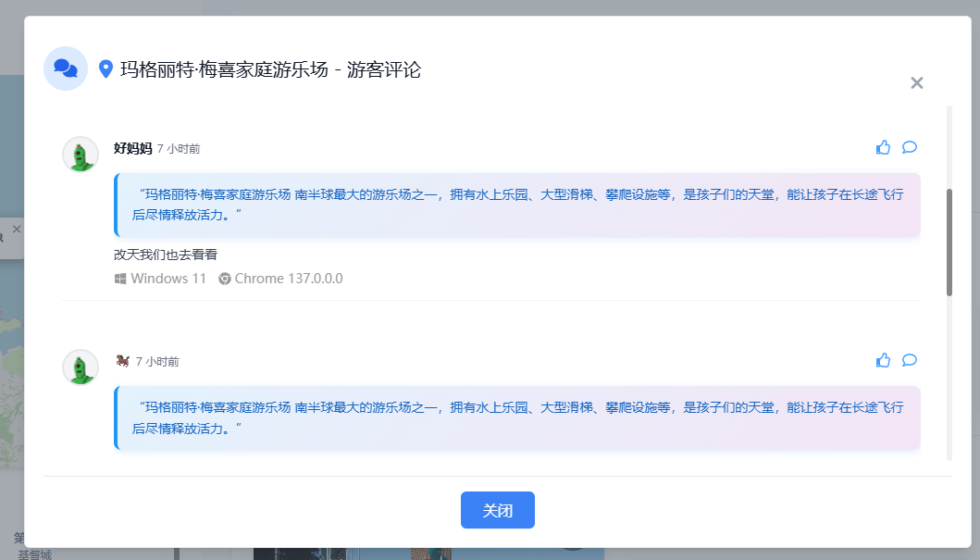980x560 pixels.
Task: Click the Chrome browser icon
Action: coord(225,279)
